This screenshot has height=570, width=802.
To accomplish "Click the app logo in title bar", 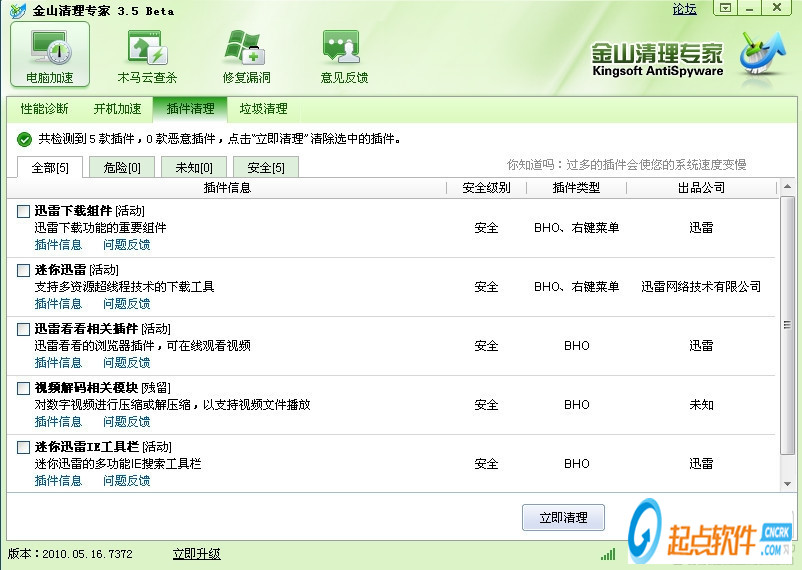I will click(x=17, y=10).
